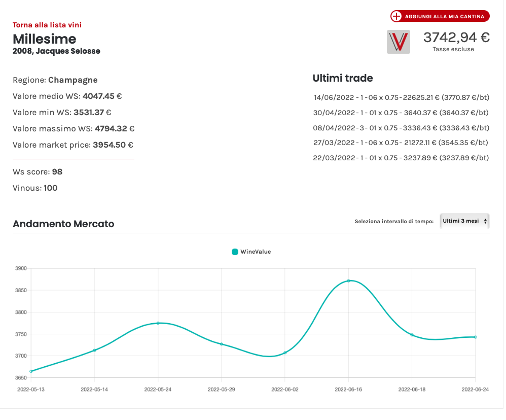This screenshot has height=420, width=506.
Task: Select the 2022-05-14 chart data point
Action: [94, 351]
